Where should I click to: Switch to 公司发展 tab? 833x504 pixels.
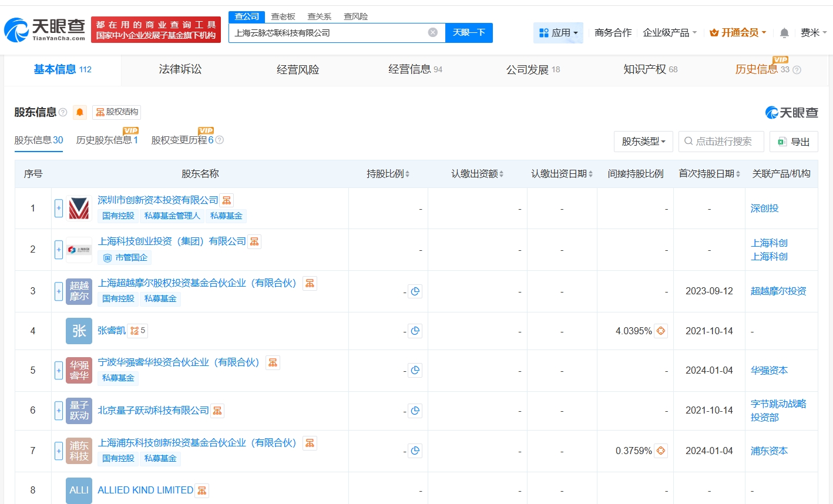click(533, 70)
